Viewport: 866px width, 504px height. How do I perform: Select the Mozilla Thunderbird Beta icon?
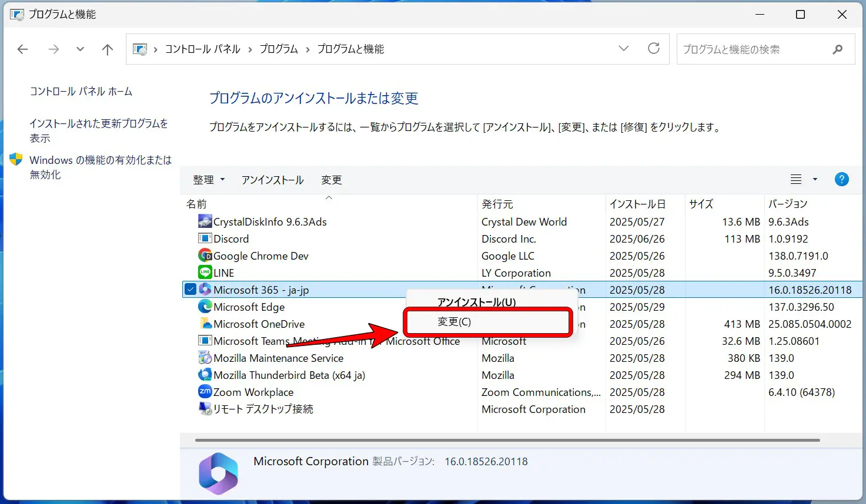pyautogui.click(x=205, y=375)
